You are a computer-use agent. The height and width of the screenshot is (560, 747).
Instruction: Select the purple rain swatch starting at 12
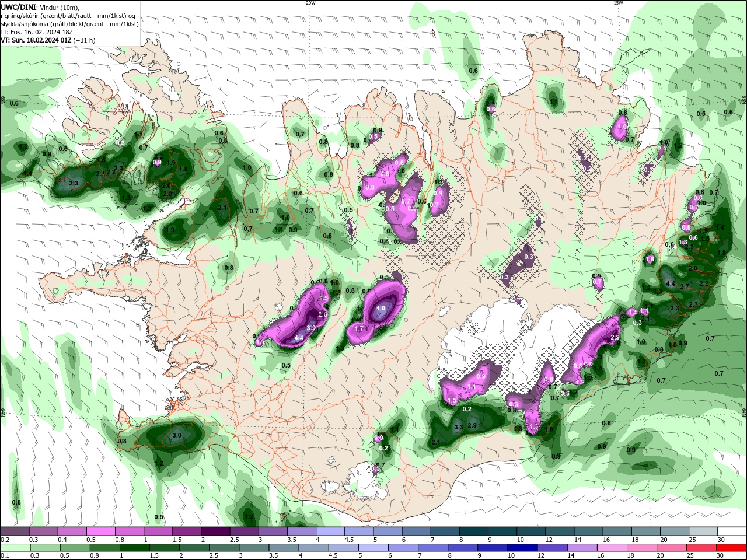pyautogui.click(x=551, y=548)
